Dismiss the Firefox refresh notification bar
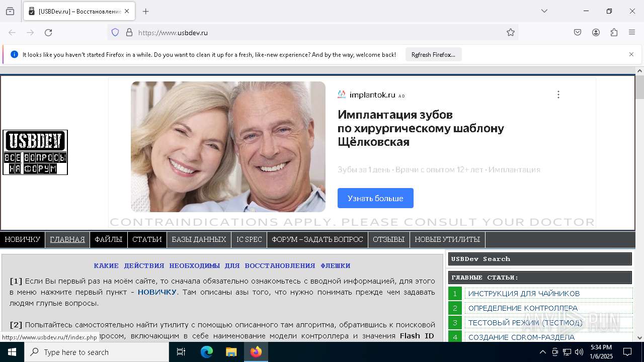 pyautogui.click(x=631, y=54)
